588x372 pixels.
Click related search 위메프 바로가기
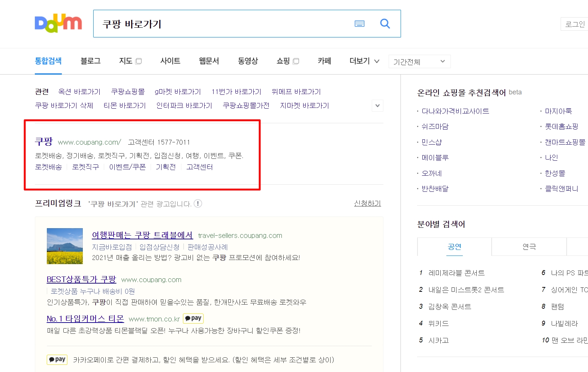click(296, 92)
